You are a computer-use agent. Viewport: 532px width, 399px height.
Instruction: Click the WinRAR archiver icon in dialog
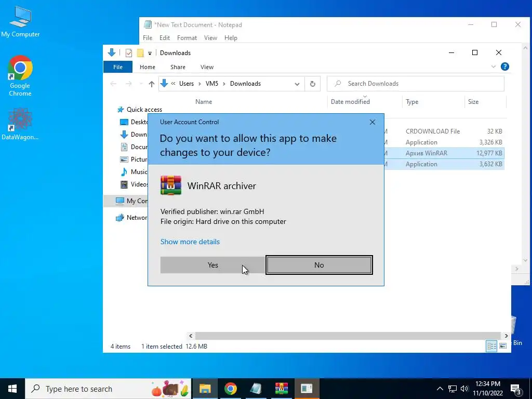coord(170,185)
